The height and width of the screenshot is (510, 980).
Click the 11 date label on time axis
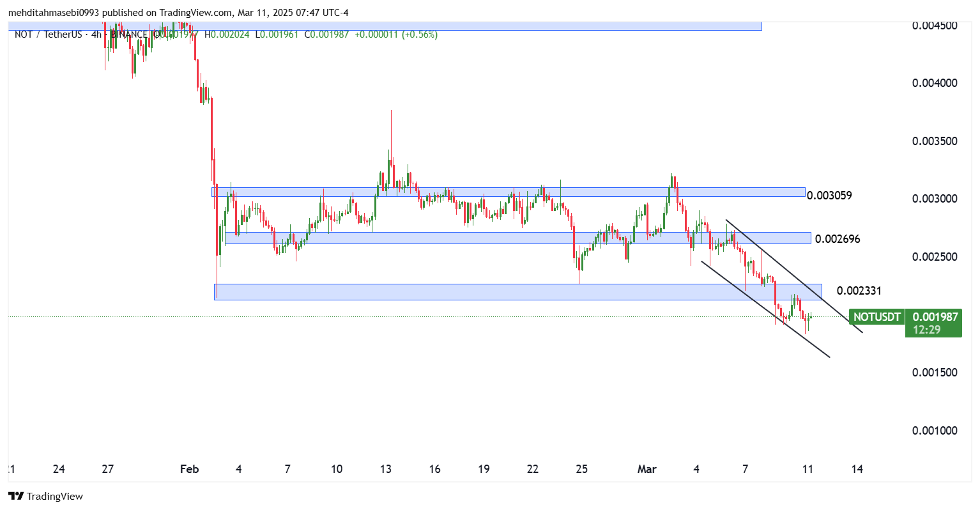pyautogui.click(x=808, y=469)
